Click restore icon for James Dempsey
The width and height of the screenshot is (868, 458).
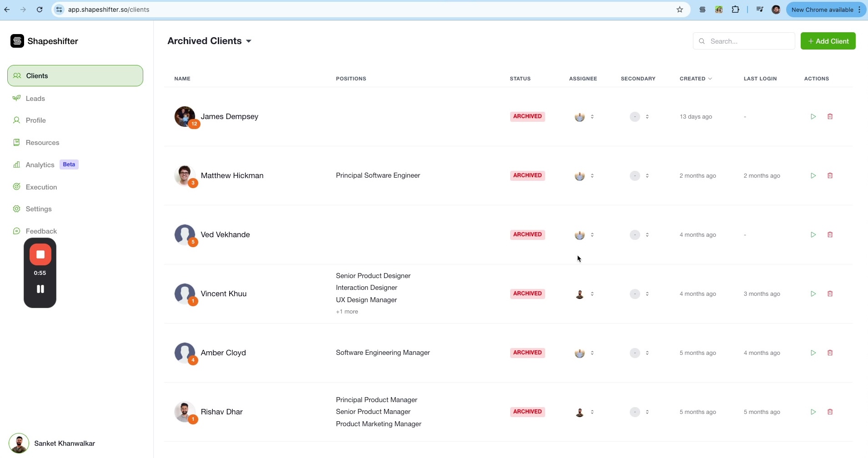pyautogui.click(x=813, y=117)
